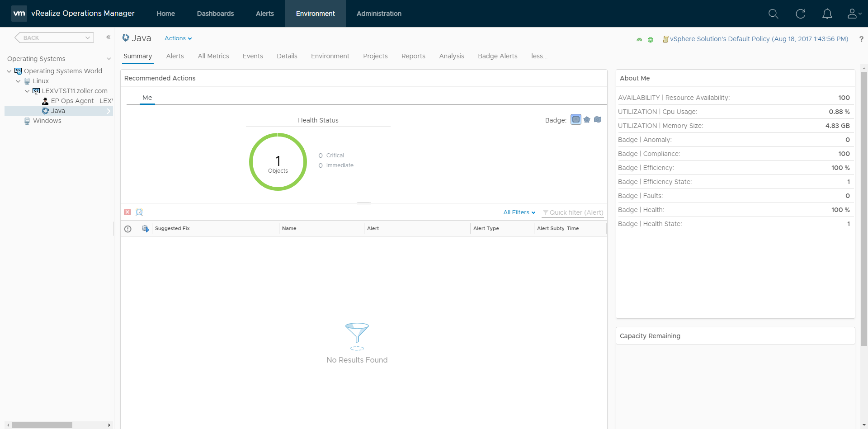This screenshot has height=429, width=868.
Task: Open the notifications bell icon
Action: pos(827,14)
